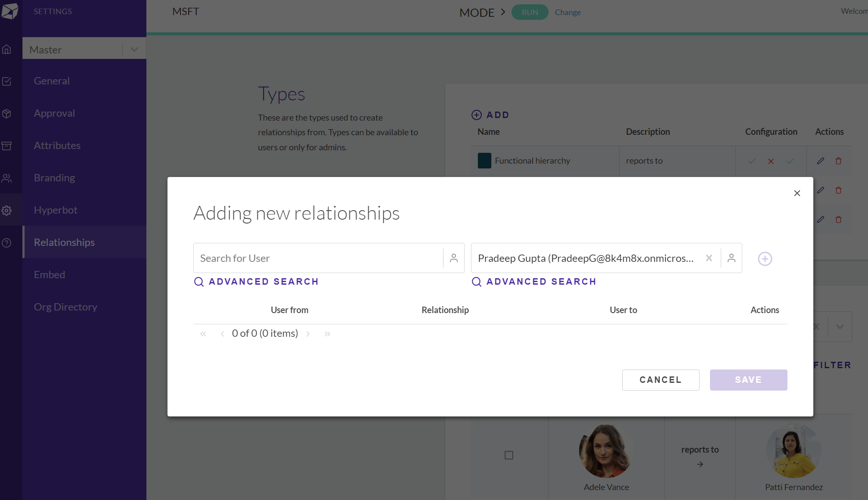Go to next page in pagination

(x=308, y=334)
